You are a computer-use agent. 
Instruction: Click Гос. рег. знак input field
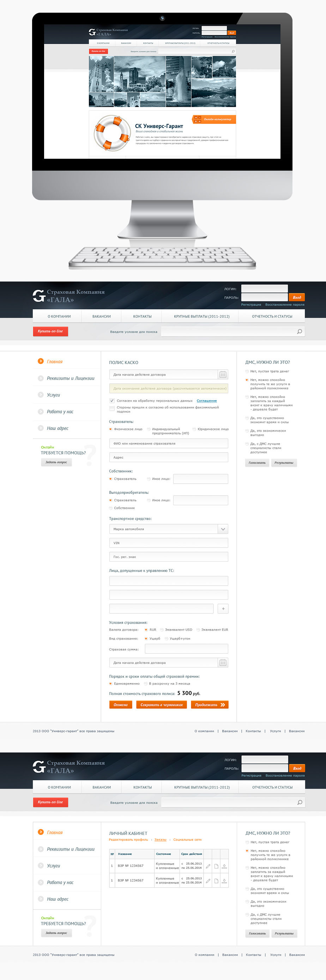click(x=169, y=557)
